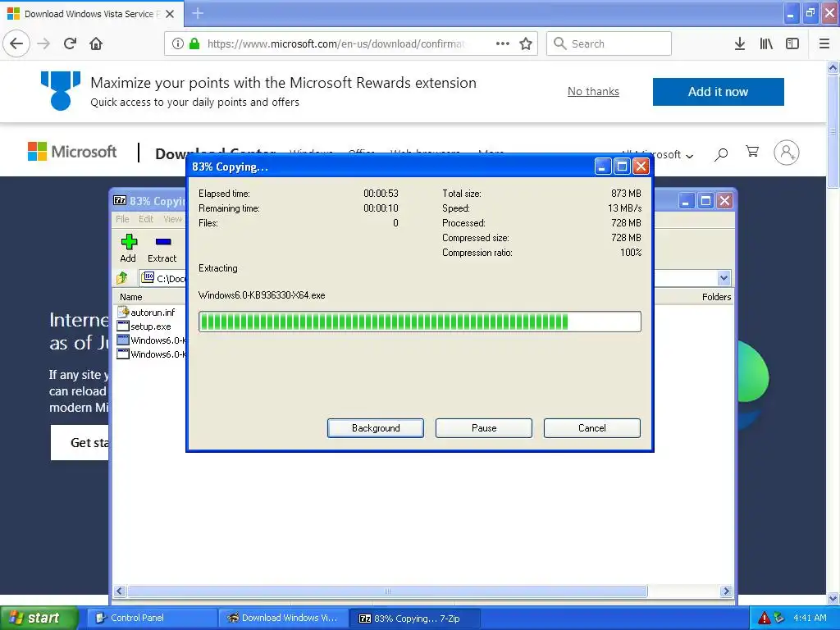
Task: Click 7-Zip Extract toolbar icon
Action: [162, 248]
